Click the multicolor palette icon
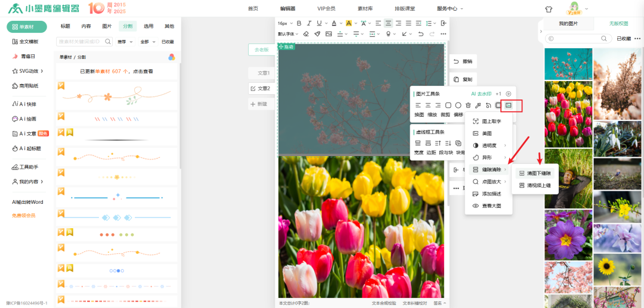The width and height of the screenshot is (644, 308). tap(172, 57)
